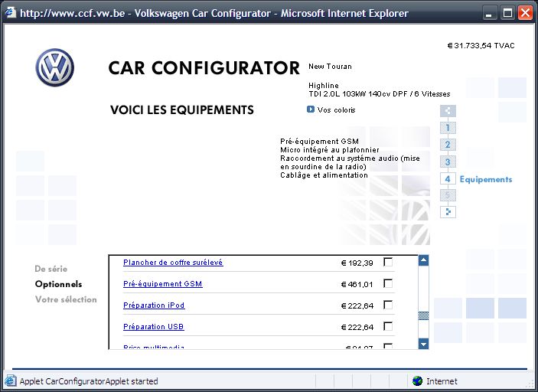538x392 pixels.
Task: Select step 4 Equipements box
Action: (448, 178)
